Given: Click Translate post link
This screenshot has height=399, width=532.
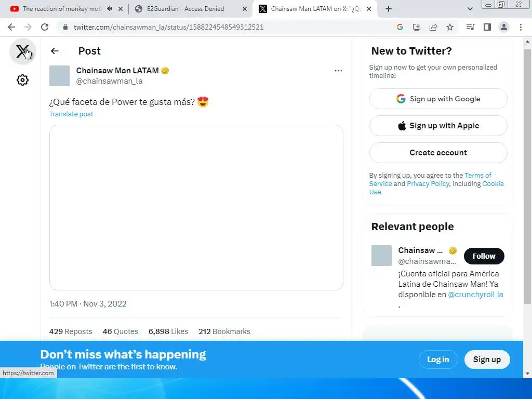Looking at the screenshot, I should [x=71, y=114].
